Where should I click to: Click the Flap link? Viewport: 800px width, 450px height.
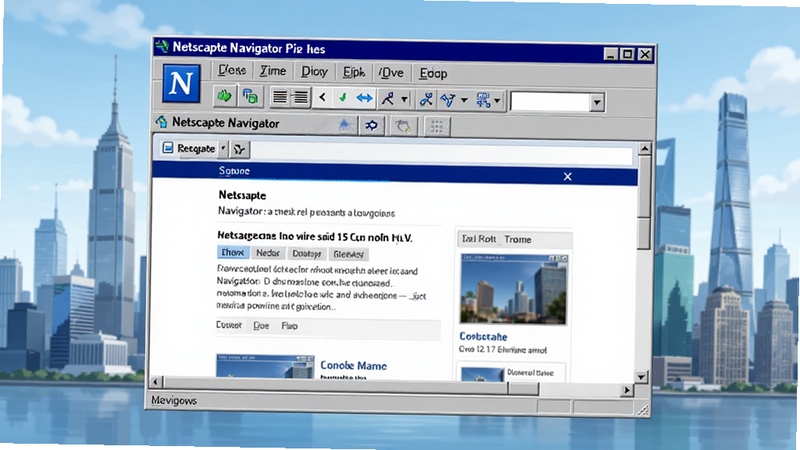pyautogui.click(x=289, y=326)
